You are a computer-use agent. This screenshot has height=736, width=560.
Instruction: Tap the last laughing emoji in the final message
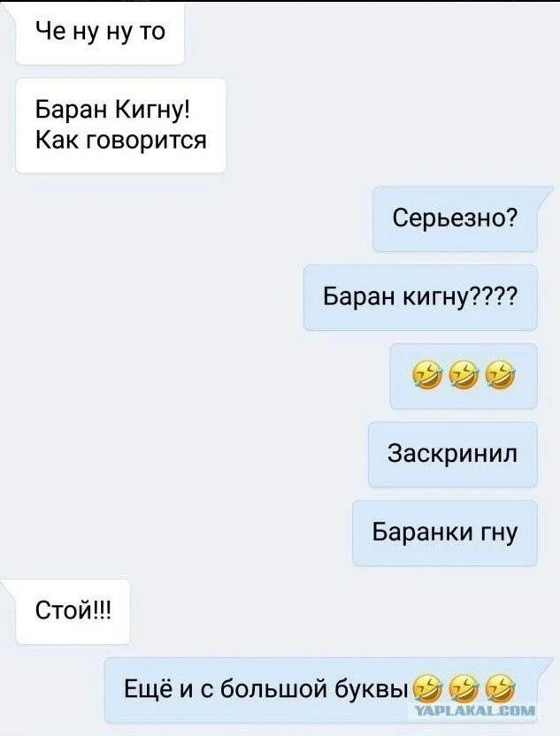(x=501, y=689)
